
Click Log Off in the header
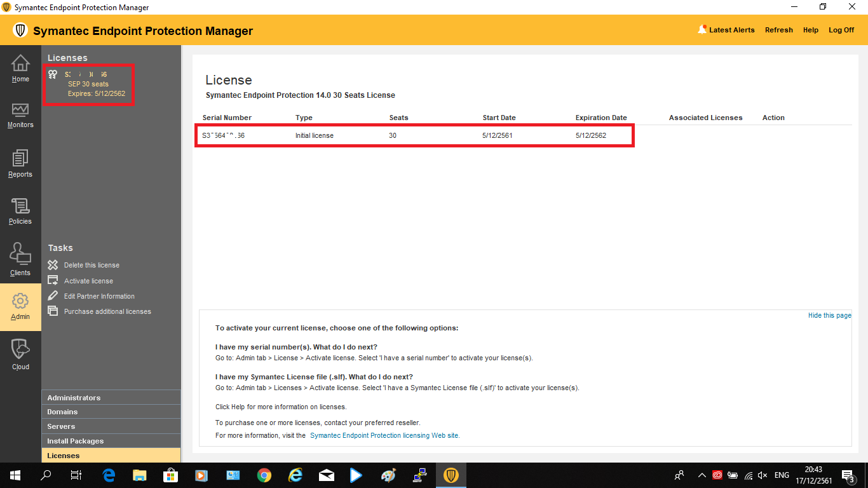tap(841, 30)
